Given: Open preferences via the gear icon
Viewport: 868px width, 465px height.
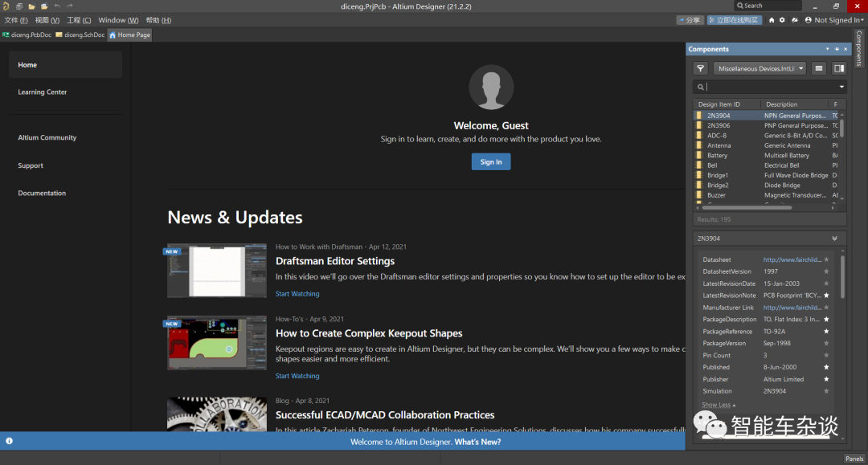Looking at the screenshot, I should pyautogui.click(x=782, y=20).
